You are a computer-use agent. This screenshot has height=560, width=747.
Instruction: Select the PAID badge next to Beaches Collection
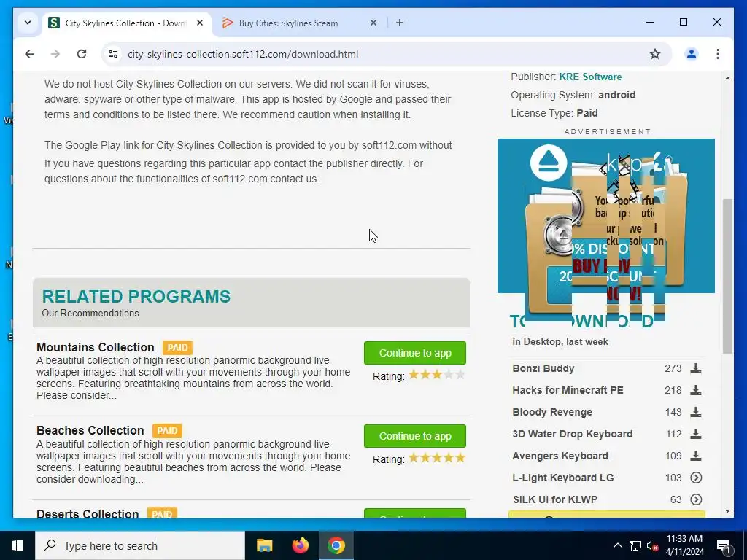coord(167,430)
